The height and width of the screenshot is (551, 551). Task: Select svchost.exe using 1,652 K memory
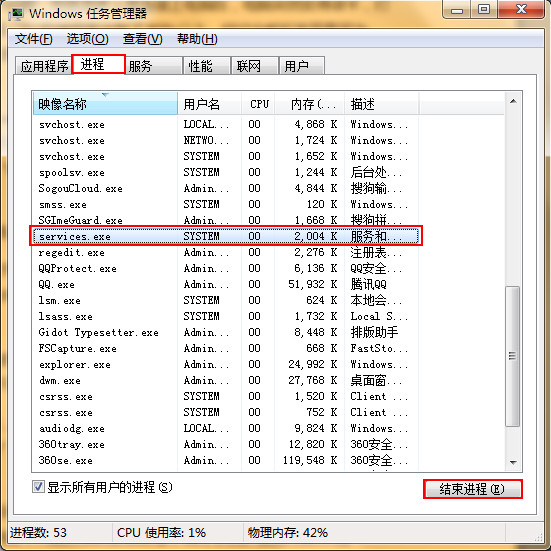pos(226,156)
